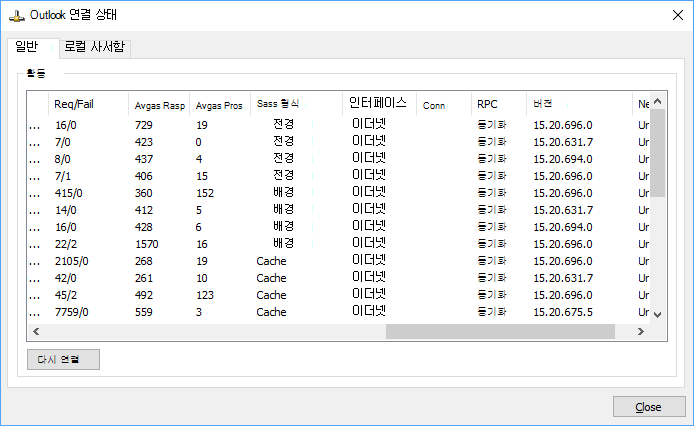
Task: Click the 152 average processing value
Action: click(x=205, y=193)
